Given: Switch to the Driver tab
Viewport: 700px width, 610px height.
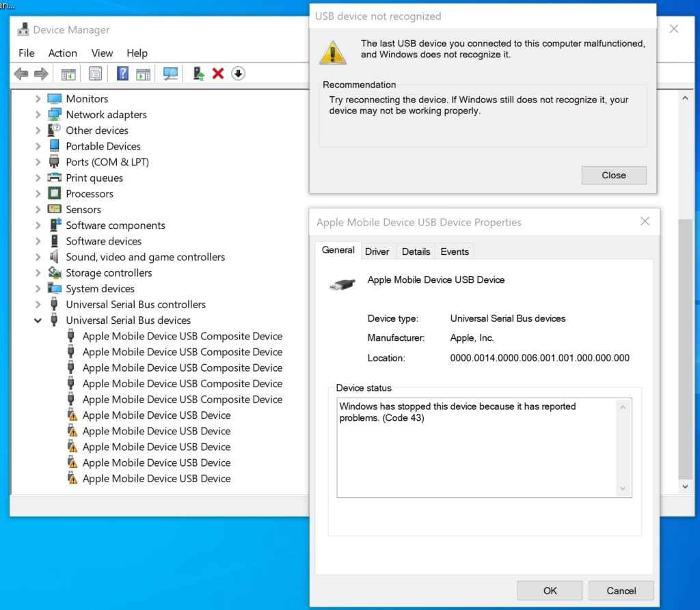Looking at the screenshot, I should click(377, 251).
